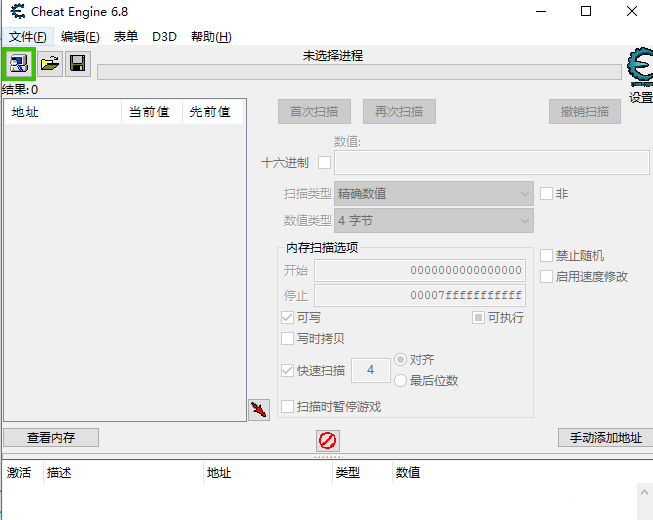Click the 数值 value input field
The width and height of the screenshot is (653, 520).
point(492,162)
